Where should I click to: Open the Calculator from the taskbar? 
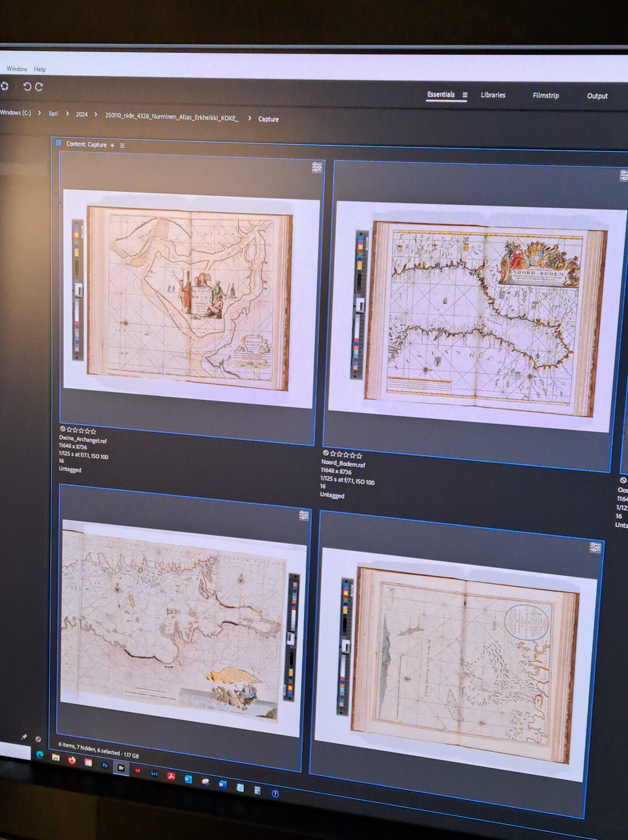257,790
